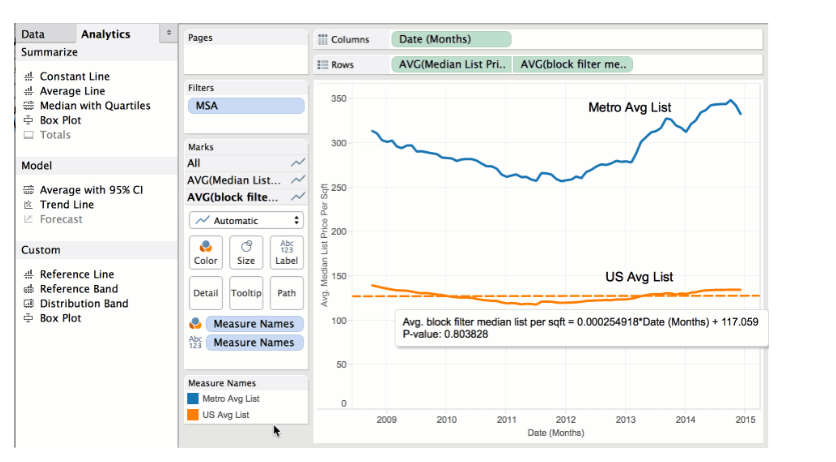Viewport: 836px width, 462px height.
Task: Click the Custom Box Plot icon
Action: click(29, 318)
